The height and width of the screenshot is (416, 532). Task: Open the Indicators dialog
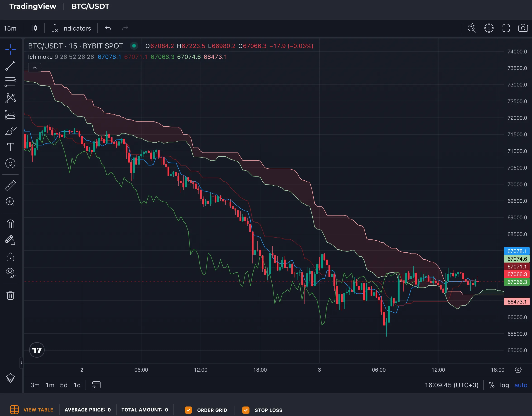click(x=71, y=28)
